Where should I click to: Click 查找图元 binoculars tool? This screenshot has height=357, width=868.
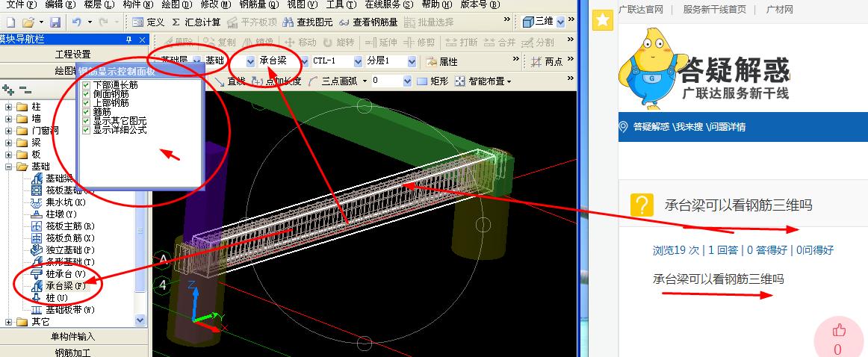[307, 22]
